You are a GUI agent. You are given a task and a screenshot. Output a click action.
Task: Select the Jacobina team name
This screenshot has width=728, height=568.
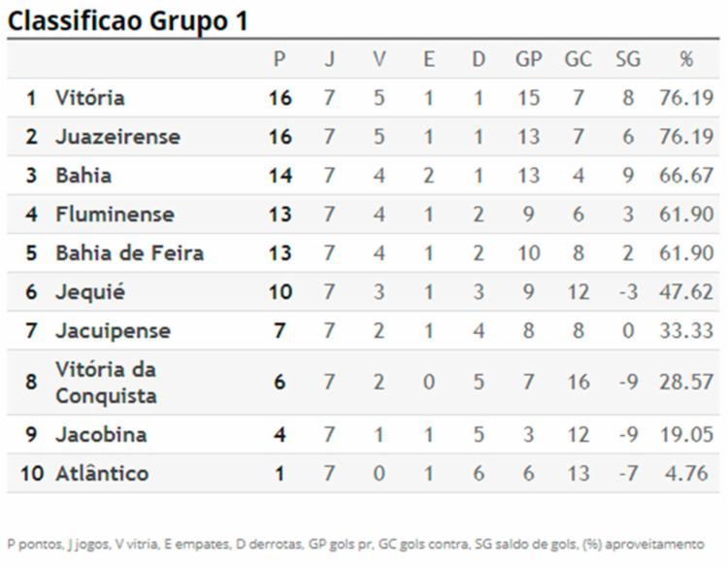pos(101,435)
